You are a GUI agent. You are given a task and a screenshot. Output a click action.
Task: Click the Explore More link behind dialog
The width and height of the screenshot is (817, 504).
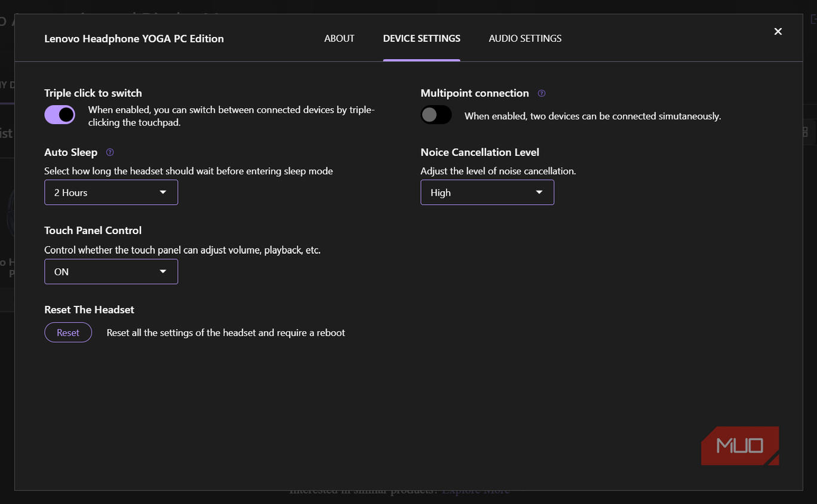pos(476,491)
